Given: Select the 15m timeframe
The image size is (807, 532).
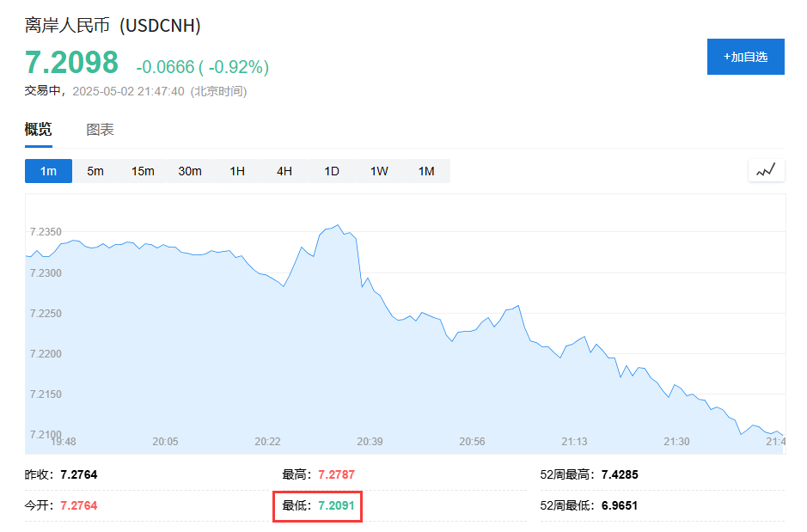Looking at the screenshot, I should [x=143, y=171].
